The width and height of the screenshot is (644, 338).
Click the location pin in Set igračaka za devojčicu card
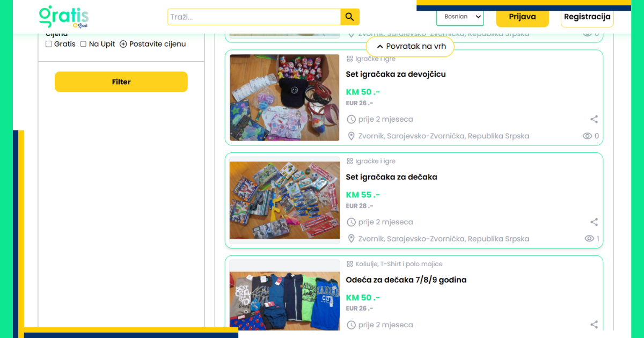click(352, 136)
